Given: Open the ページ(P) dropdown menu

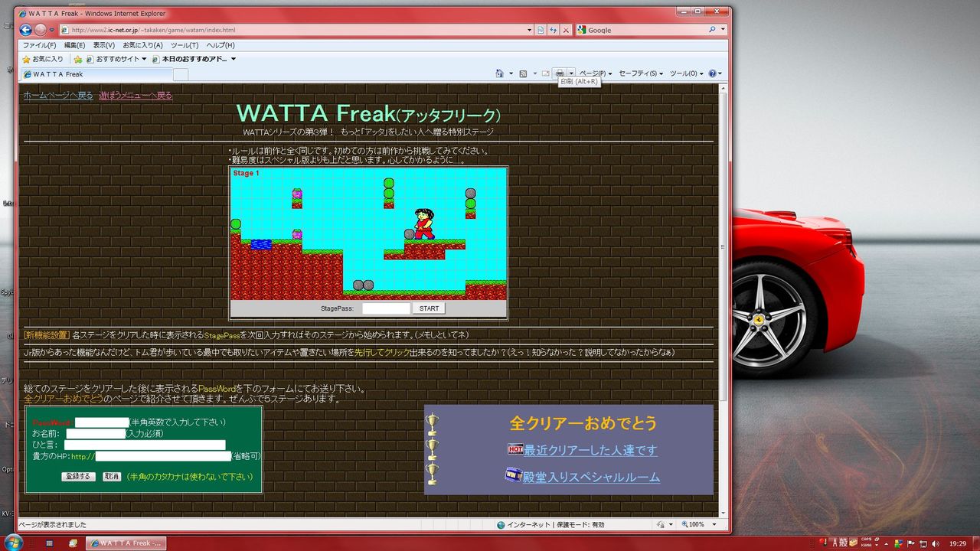Looking at the screenshot, I should pyautogui.click(x=595, y=73).
